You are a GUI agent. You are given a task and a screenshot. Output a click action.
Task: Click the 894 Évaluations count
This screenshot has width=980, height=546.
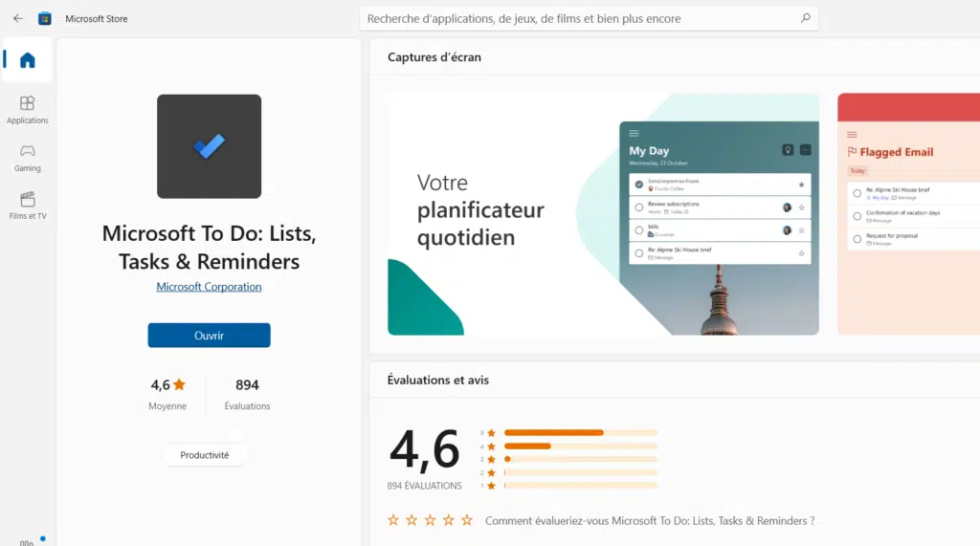[x=247, y=394]
